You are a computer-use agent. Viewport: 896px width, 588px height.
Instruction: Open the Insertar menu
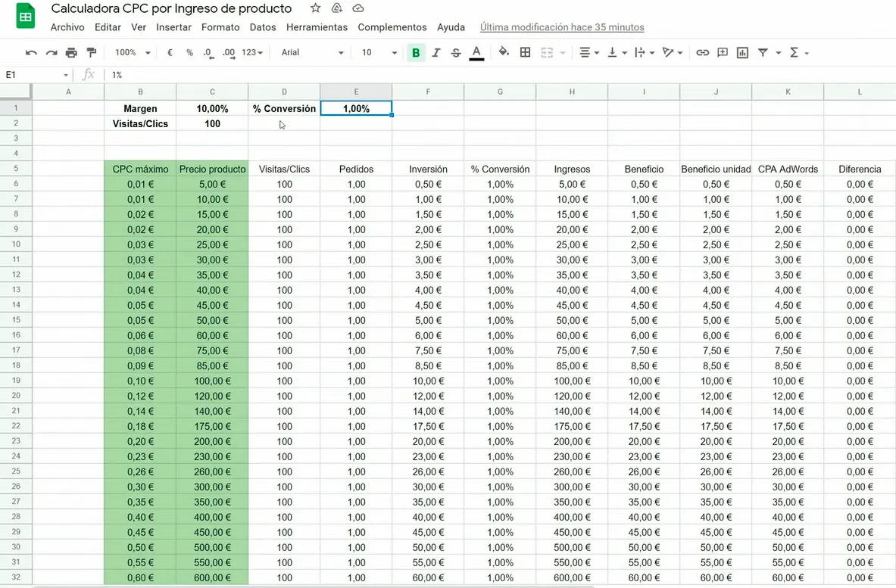tap(173, 26)
